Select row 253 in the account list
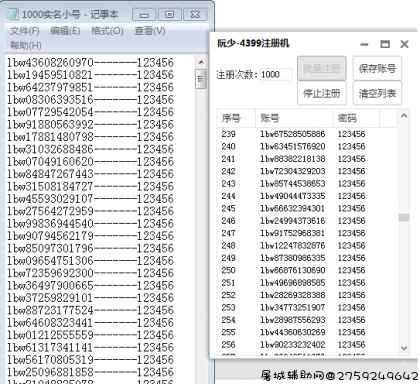Screen dimensions: 420x384 [307, 307]
